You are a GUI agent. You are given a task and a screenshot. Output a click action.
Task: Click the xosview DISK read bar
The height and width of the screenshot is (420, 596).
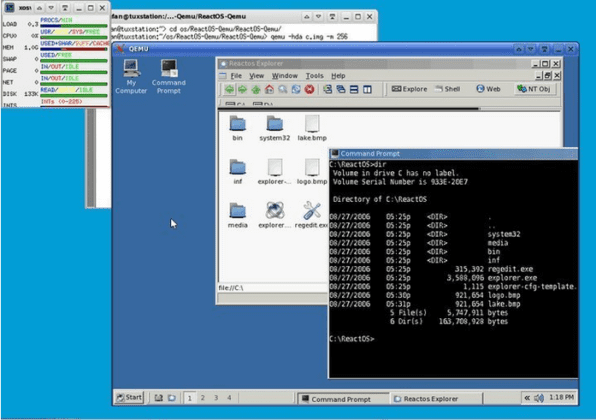point(74,95)
